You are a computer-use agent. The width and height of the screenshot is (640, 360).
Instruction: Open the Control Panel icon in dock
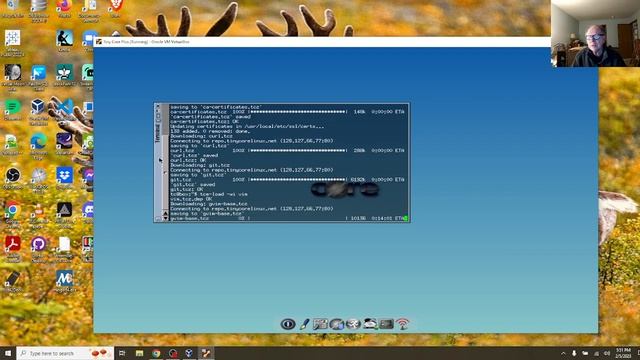(320, 324)
